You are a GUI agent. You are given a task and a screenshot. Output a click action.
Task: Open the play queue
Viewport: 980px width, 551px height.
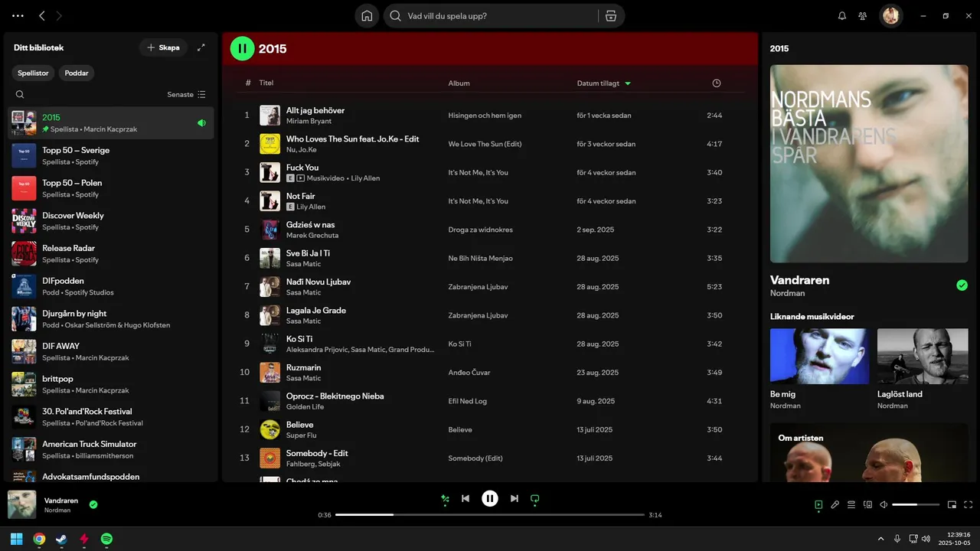coord(851,505)
